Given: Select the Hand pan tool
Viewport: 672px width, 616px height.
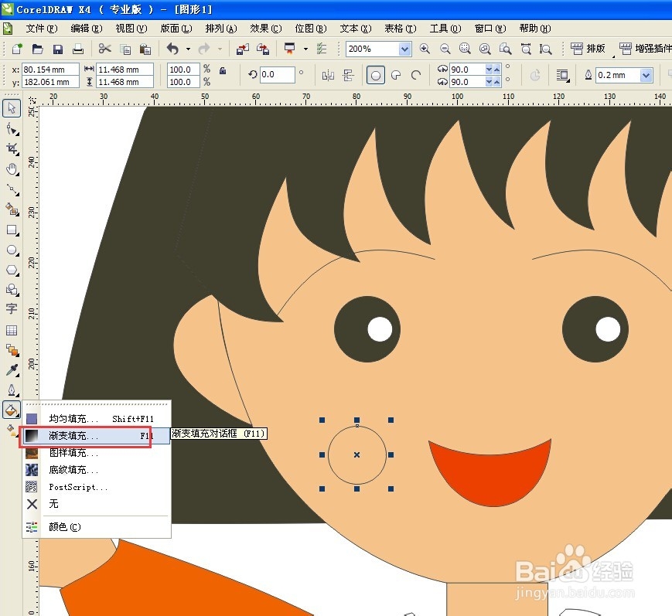Looking at the screenshot, I should tap(12, 169).
